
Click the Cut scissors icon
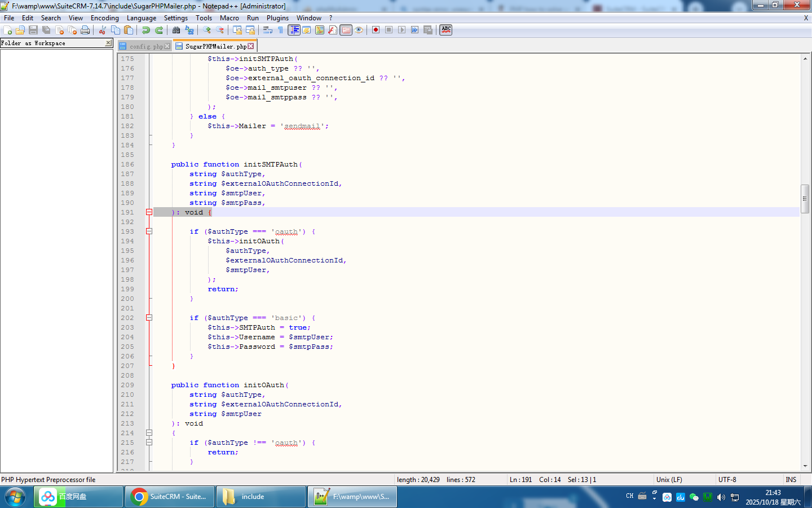(x=103, y=30)
